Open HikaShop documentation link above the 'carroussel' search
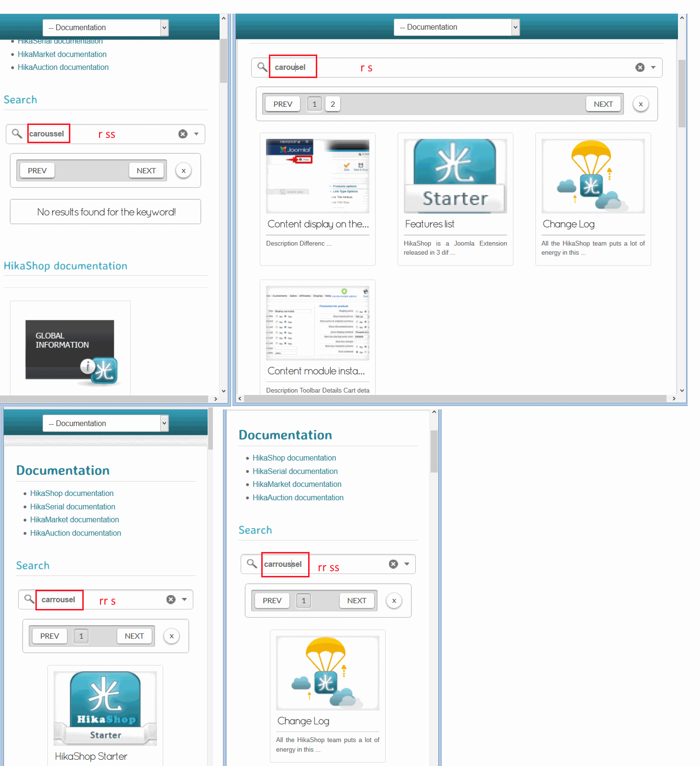This screenshot has height=766, width=700. [294, 458]
